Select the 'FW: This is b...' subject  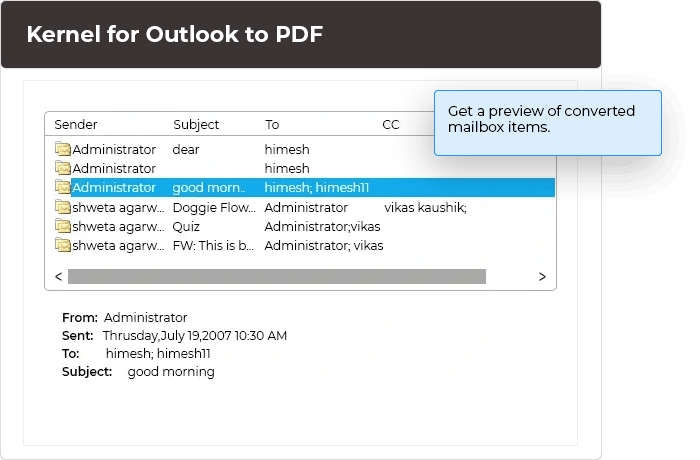click(213, 246)
